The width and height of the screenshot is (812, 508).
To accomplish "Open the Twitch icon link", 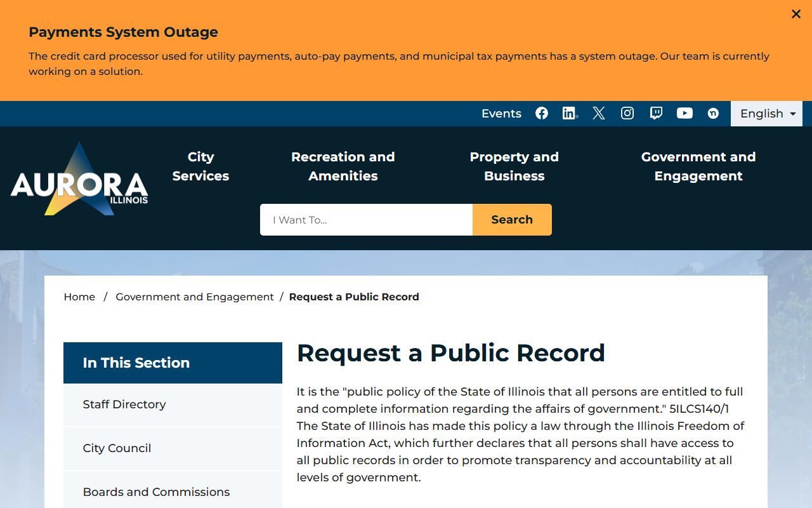I will point(656,113).
